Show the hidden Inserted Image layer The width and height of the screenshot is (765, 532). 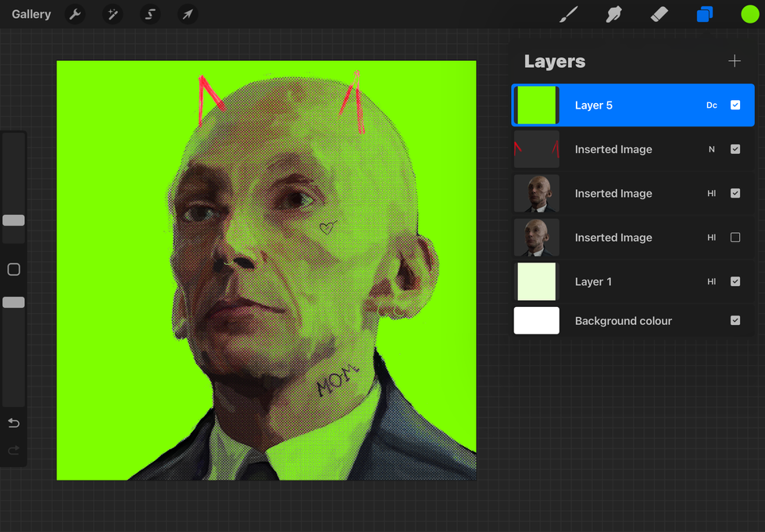click(x=735, y=237)
